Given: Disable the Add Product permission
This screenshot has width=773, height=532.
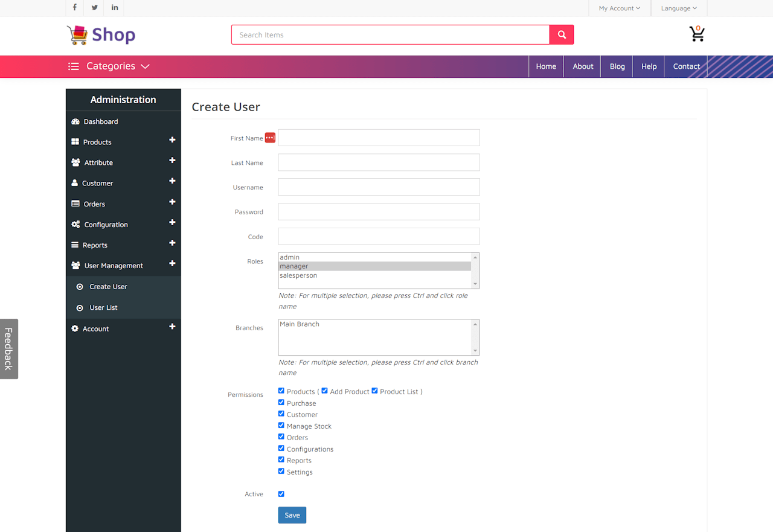Looking at the screenshot, I should click(x=324, y=390).
